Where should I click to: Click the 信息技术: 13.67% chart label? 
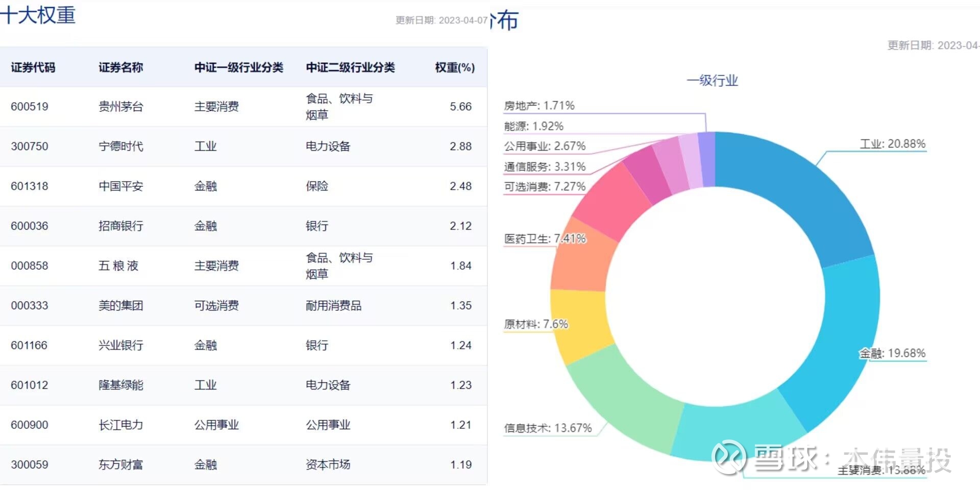[x=548, y=428]
